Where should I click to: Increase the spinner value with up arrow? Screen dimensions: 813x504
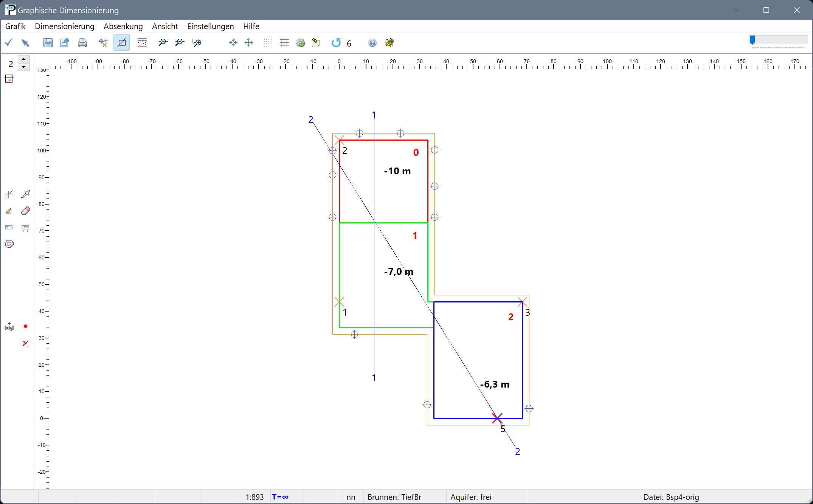(x=23, y=59)
